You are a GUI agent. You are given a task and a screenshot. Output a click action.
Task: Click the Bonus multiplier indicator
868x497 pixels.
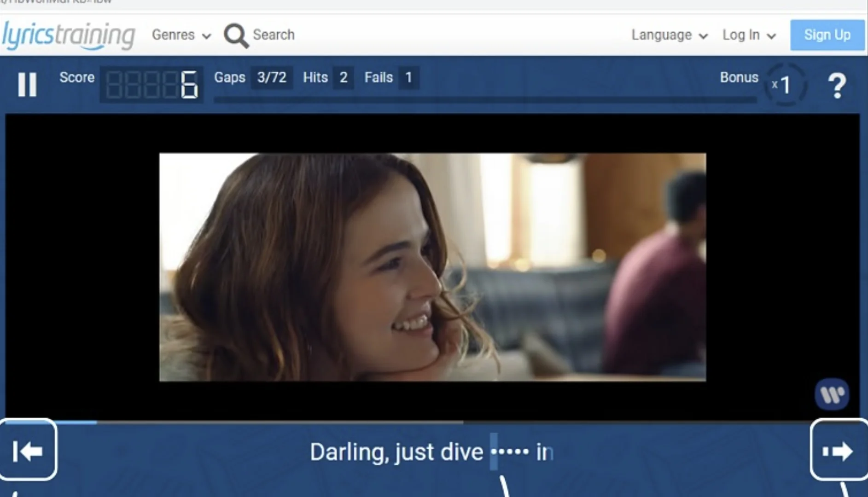[784, 84]
